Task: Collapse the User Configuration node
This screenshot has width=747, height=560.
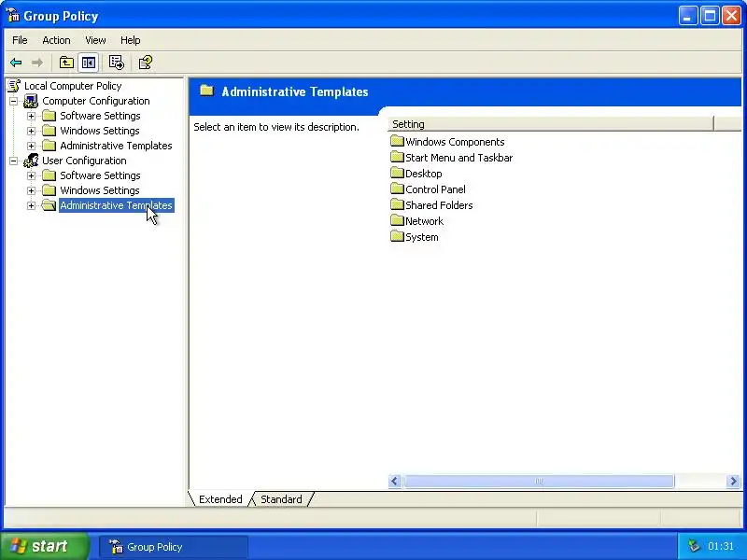Action: click(x=14, y=161)
